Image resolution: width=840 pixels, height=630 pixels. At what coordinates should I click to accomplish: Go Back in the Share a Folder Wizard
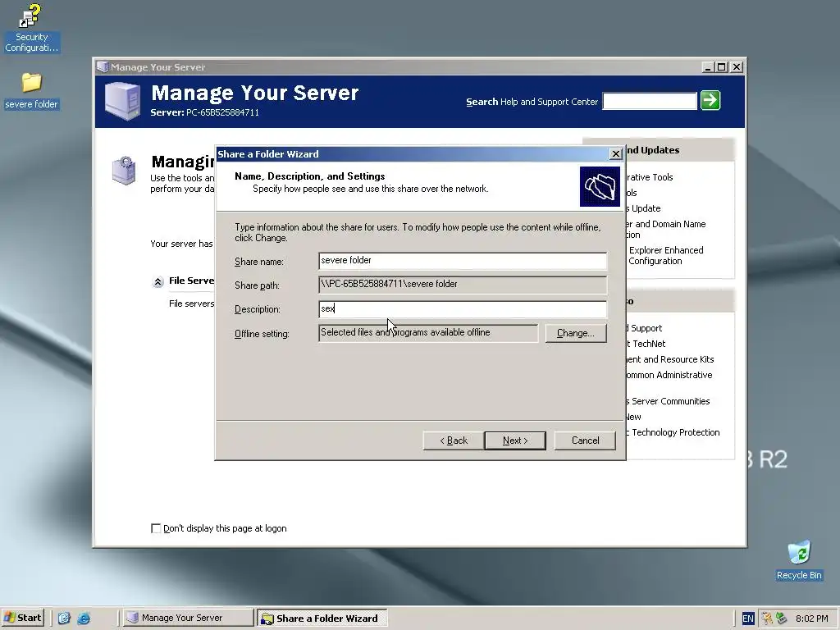tap(453, 441)
